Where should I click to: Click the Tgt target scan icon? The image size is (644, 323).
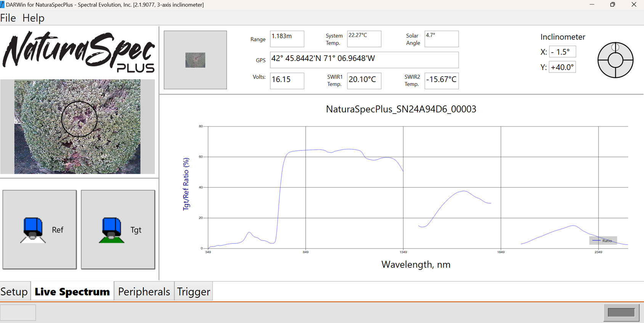pyautogui.click(x=111, y=229)
